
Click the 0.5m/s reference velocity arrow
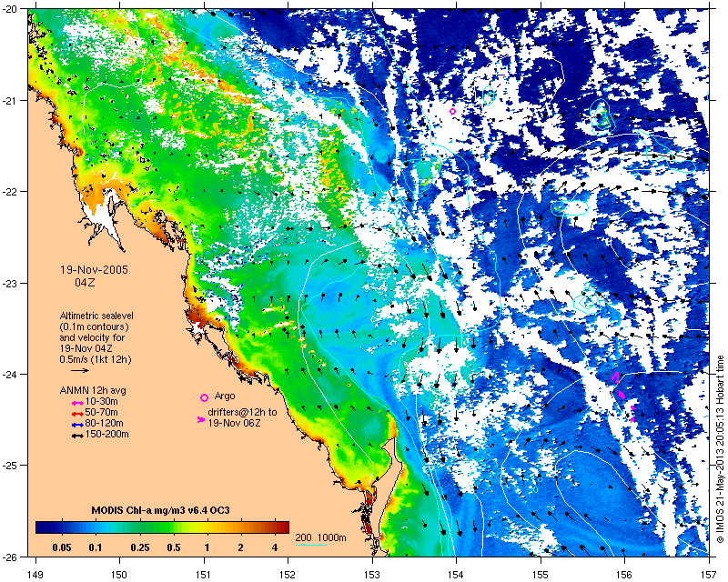80,370
